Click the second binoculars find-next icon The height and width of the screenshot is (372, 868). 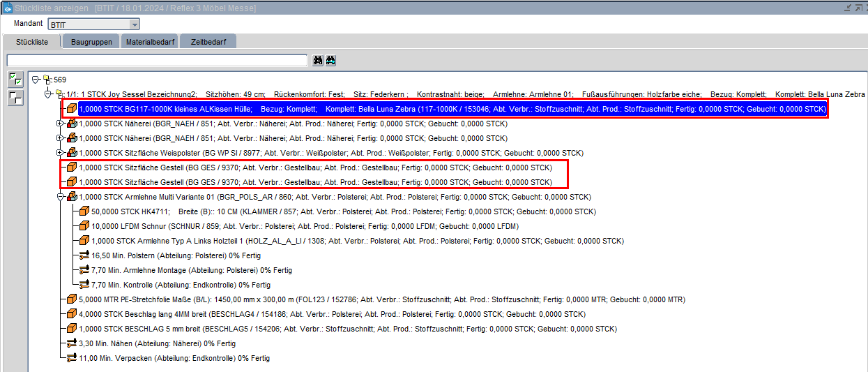point(330,61)
